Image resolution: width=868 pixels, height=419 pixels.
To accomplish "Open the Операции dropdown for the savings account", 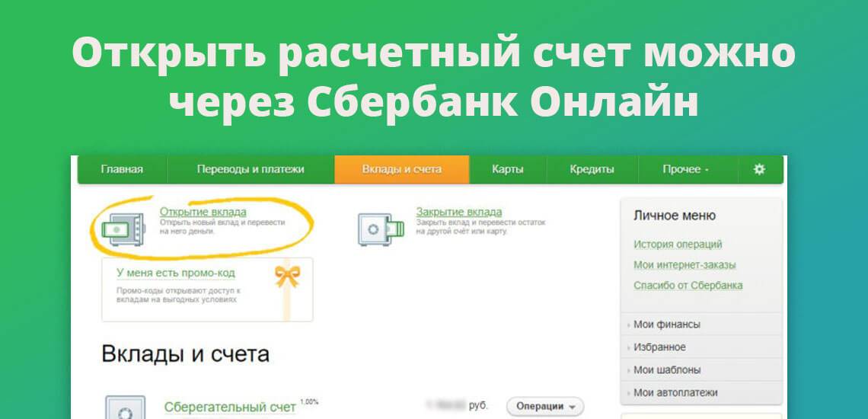I will [x=544, y=406].
